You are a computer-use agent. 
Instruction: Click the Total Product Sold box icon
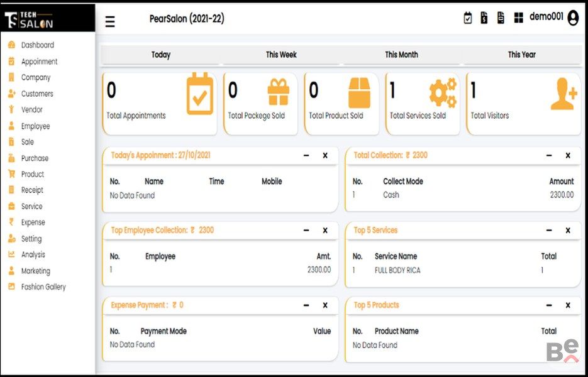point(359,92)
